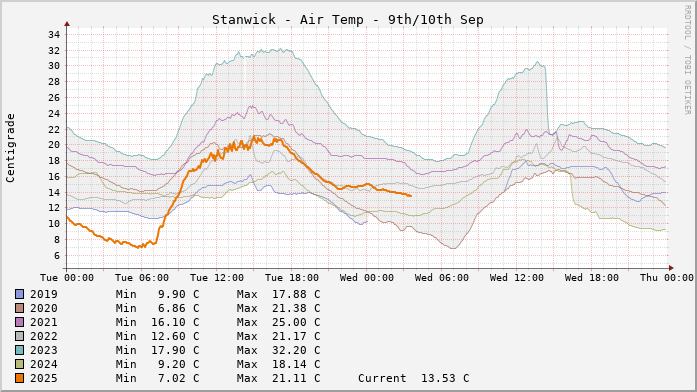Click the 'Tue 06:00' x-axis label
This screenshot has width=697, height=392.
142,278
